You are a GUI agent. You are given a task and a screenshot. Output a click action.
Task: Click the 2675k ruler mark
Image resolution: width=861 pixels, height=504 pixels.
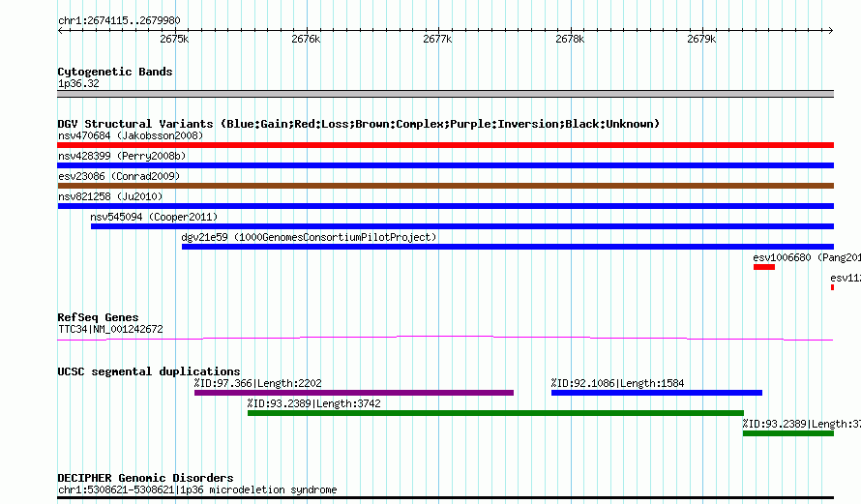click(x=174, y=39)
